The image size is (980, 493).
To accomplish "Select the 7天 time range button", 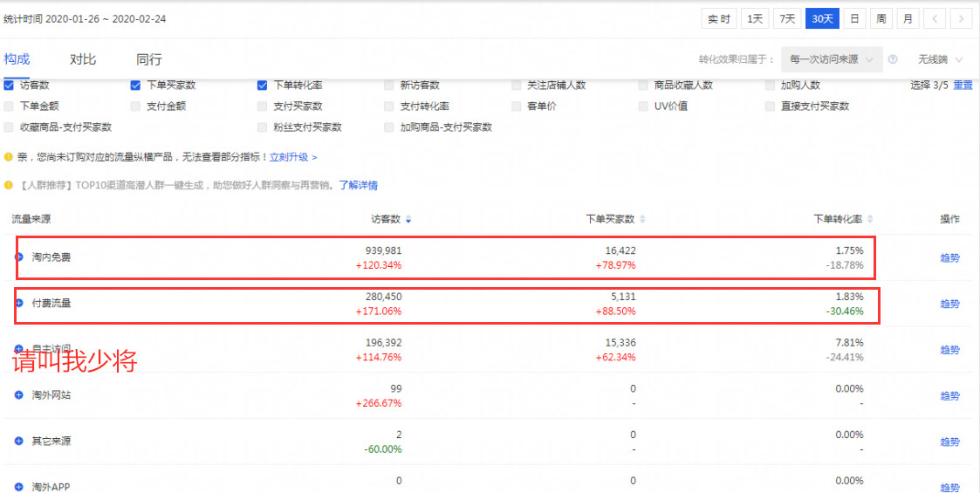I will [x=787, y=18].
